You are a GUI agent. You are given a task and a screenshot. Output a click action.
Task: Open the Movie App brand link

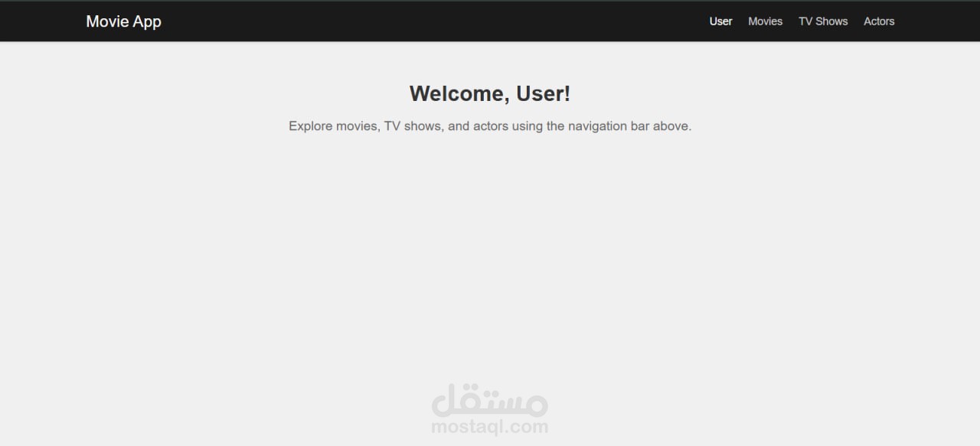coord(123,21)
